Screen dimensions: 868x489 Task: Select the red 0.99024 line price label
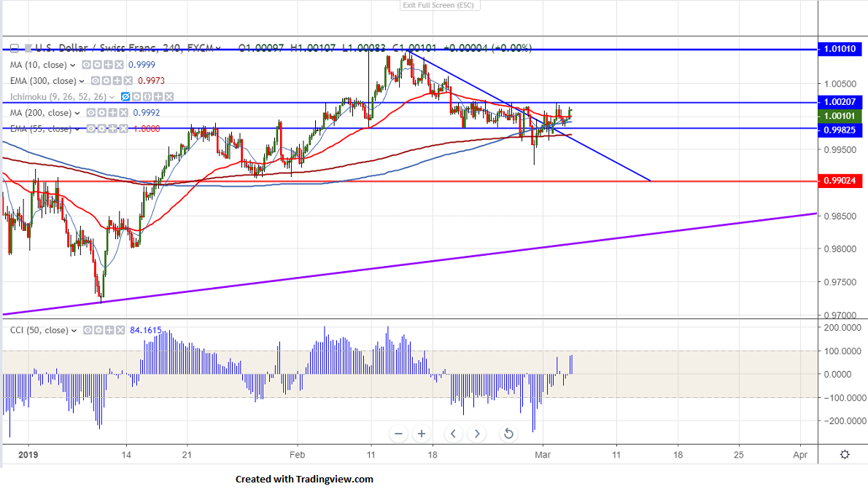click(840, 181)
